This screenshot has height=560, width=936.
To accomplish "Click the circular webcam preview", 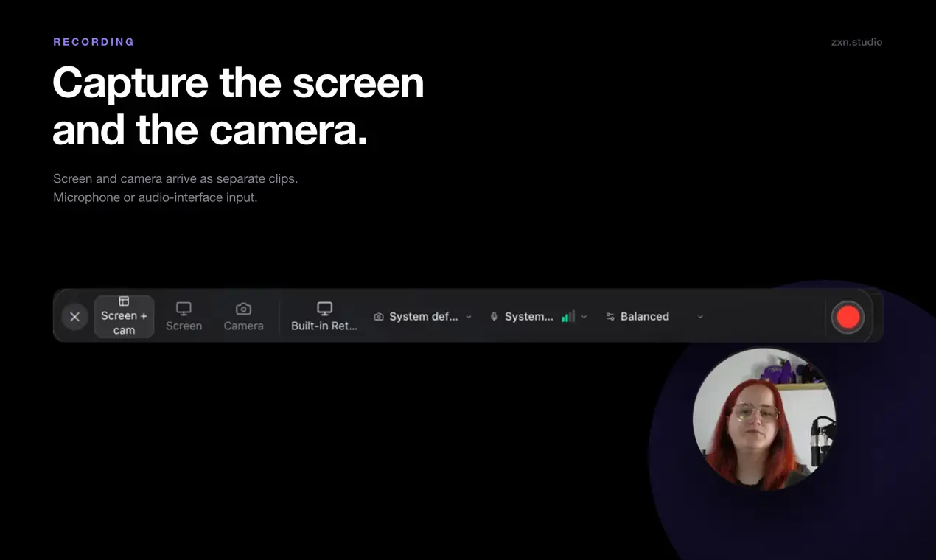I will [764, 419].
